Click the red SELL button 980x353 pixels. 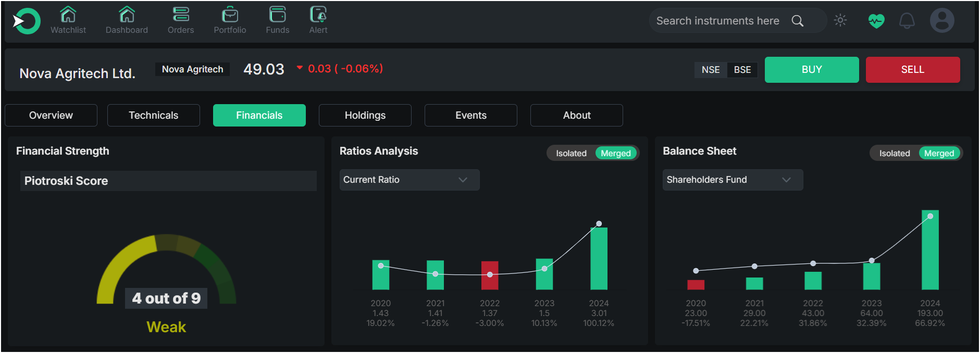click(x=913, y=70)
